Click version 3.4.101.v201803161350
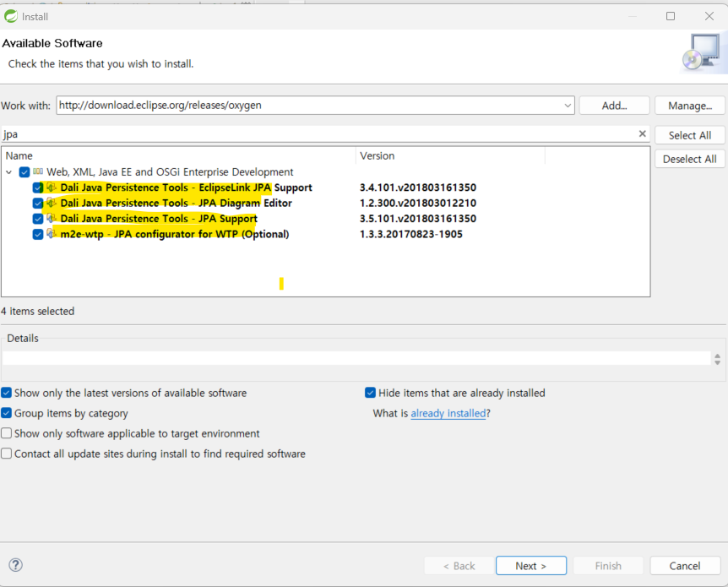 (418, 188)
